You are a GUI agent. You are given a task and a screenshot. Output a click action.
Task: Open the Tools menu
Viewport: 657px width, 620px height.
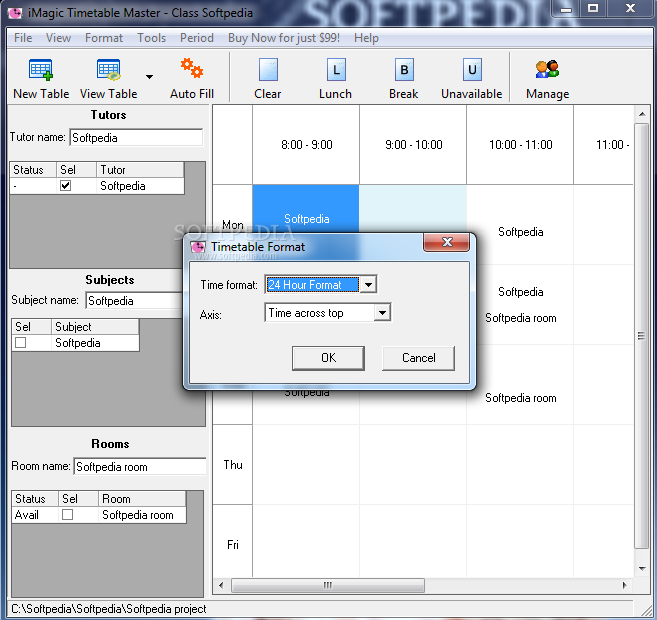point(152,38)
